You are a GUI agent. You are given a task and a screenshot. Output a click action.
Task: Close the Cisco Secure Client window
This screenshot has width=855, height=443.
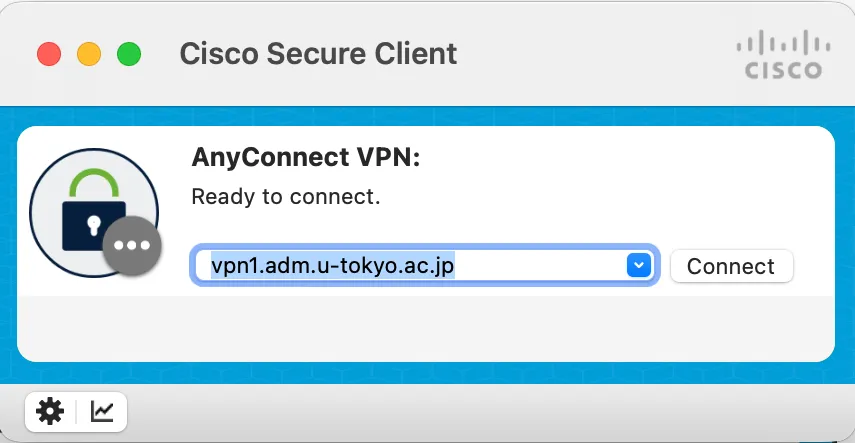tap(49, 53)
